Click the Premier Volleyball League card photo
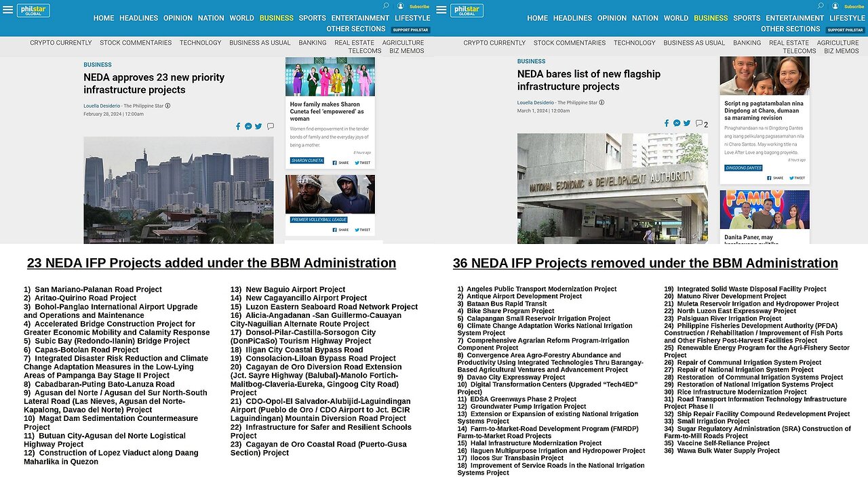 (330, 194)
